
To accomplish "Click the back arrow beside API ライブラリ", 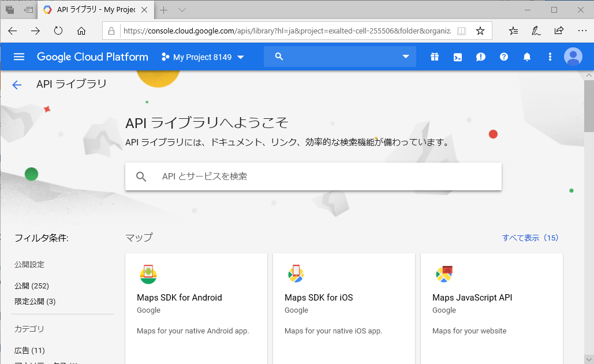I will (17, 84).
